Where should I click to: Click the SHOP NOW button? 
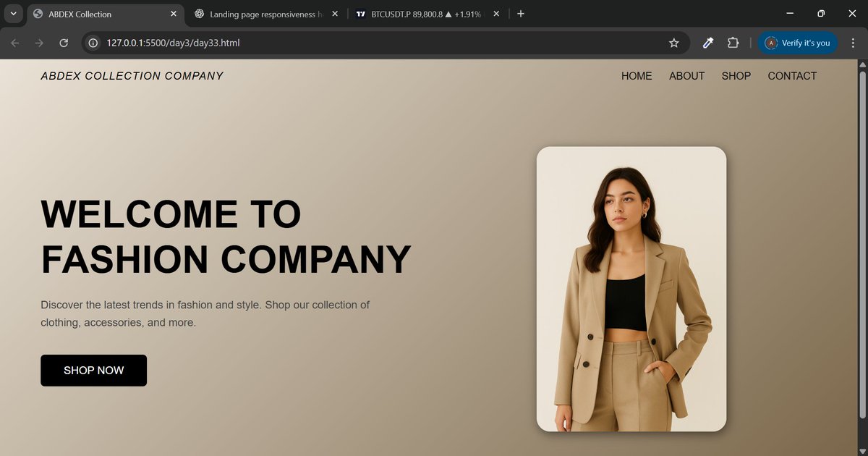(93, 370)
